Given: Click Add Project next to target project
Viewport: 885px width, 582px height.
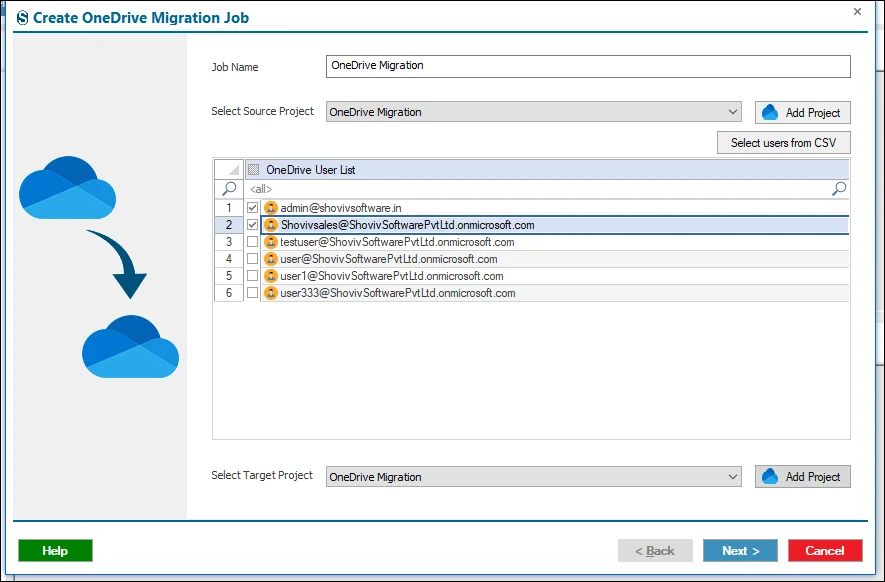Looking at the screenshot, I should 803,476.
